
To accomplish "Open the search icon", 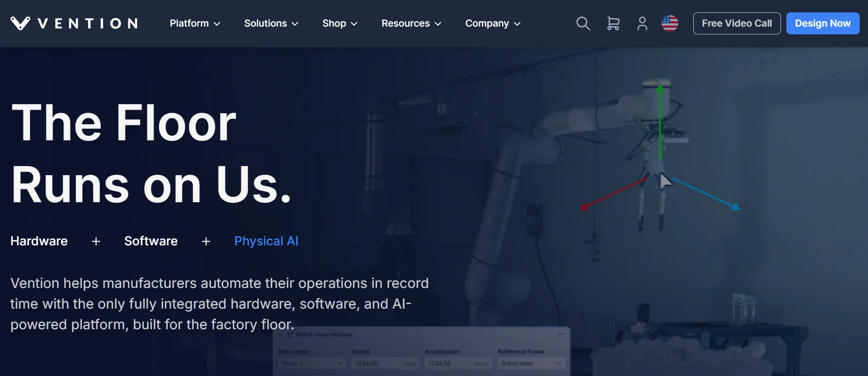I will pos(583,23).
